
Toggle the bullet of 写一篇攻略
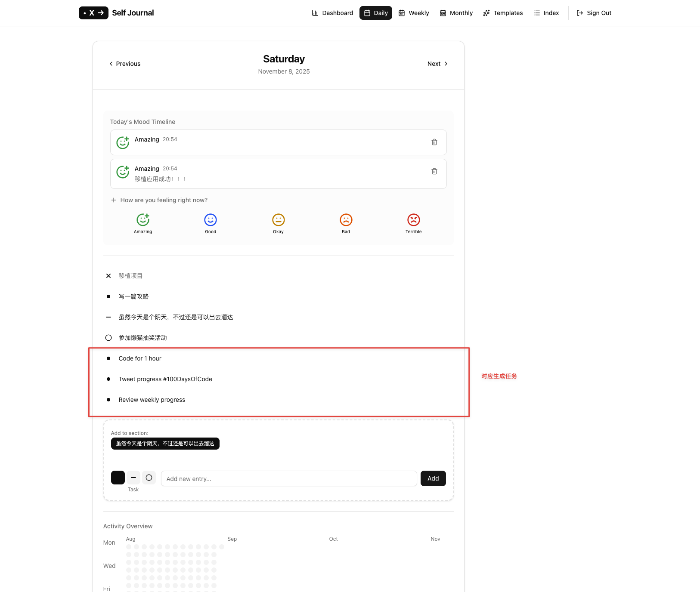point(108,296)
